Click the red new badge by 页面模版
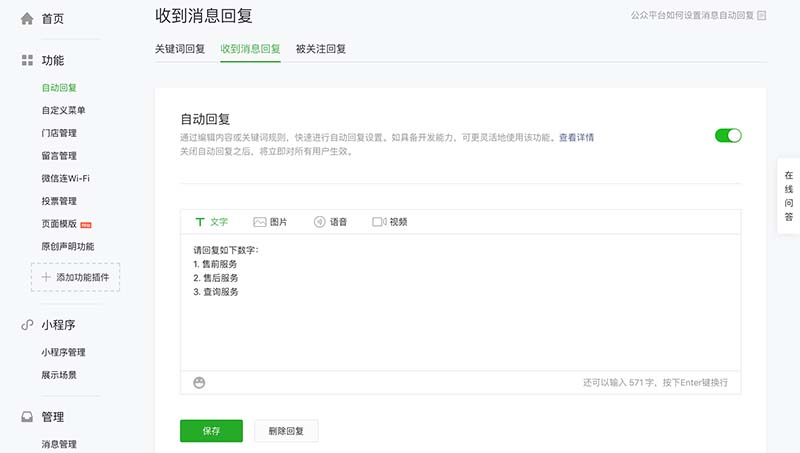The height and width of the screenshot is (453, 800). click(x=86, y=225)
